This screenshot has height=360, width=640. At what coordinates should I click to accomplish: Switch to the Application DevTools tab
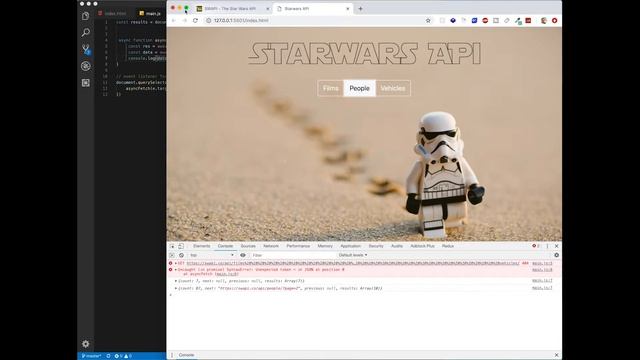coord(350,246)
